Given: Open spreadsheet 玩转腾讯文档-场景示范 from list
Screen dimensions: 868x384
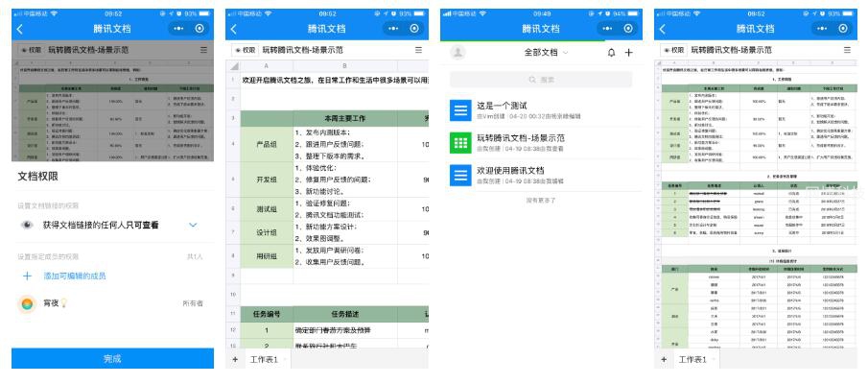Looking at the screenshot, I should click(x=541, y=143).
